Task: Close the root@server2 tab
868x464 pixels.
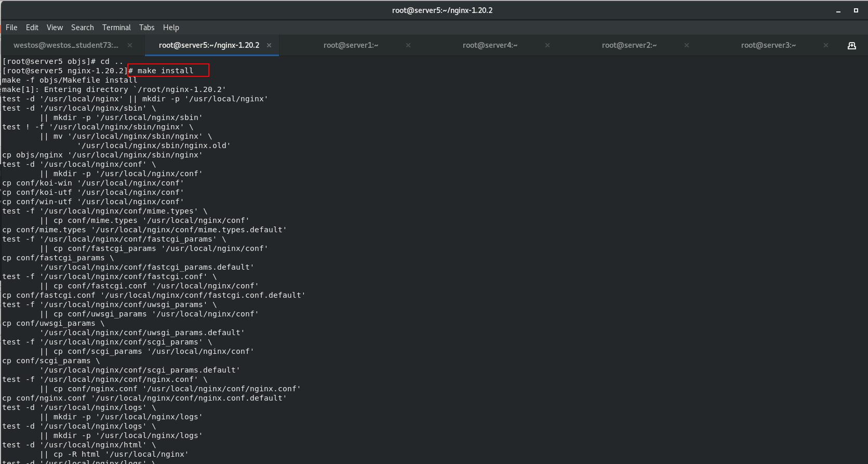Action: pos(687,45)
